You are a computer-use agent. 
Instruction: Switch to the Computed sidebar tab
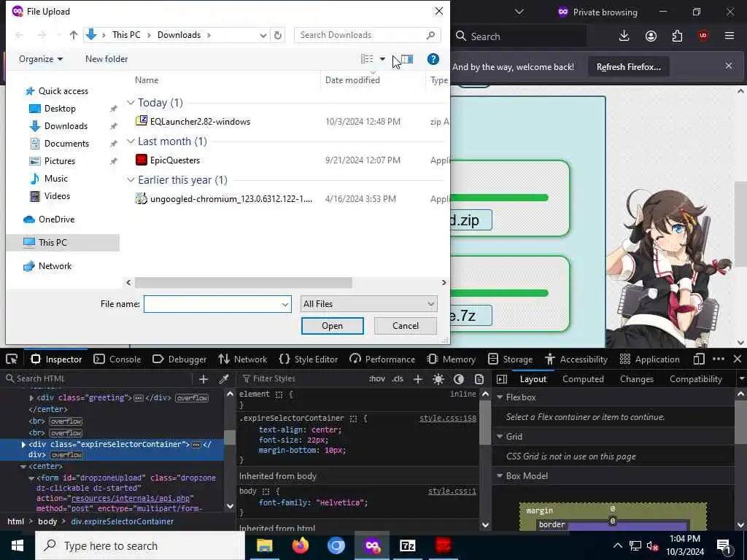point(583,379)
